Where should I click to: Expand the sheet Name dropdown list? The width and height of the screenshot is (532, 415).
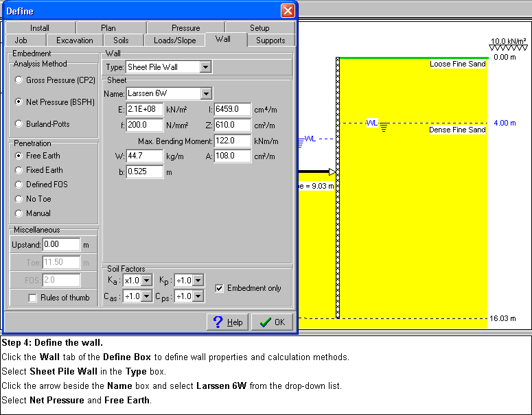tap(205, 94)
